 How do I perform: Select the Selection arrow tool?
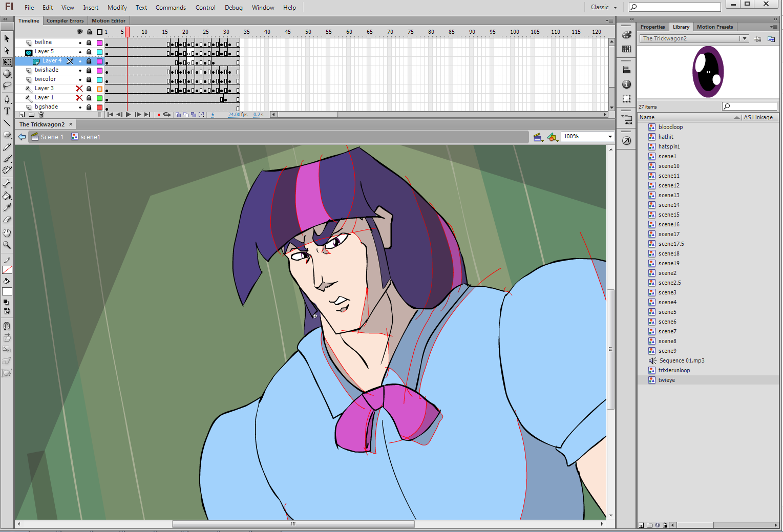pos(7,38)
